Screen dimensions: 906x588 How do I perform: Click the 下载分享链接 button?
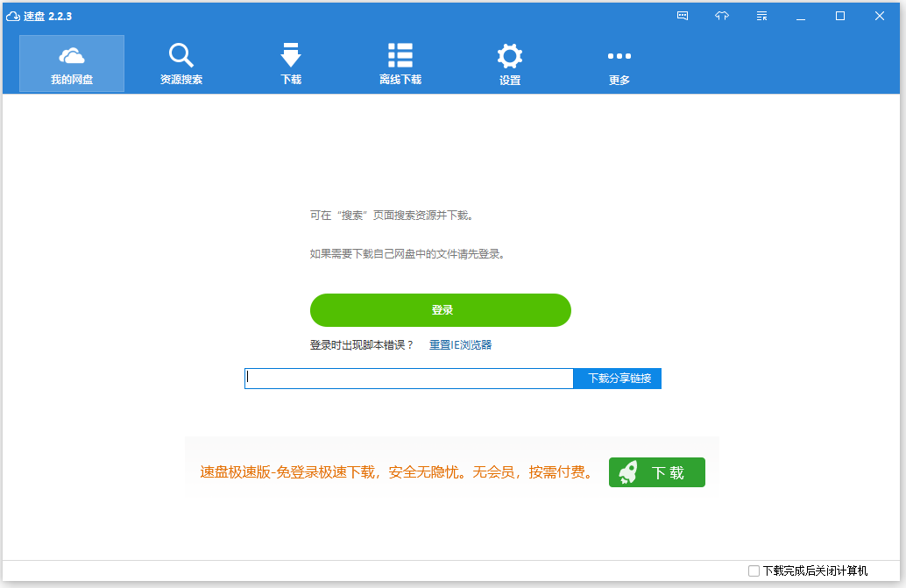[x=618, y=379]
